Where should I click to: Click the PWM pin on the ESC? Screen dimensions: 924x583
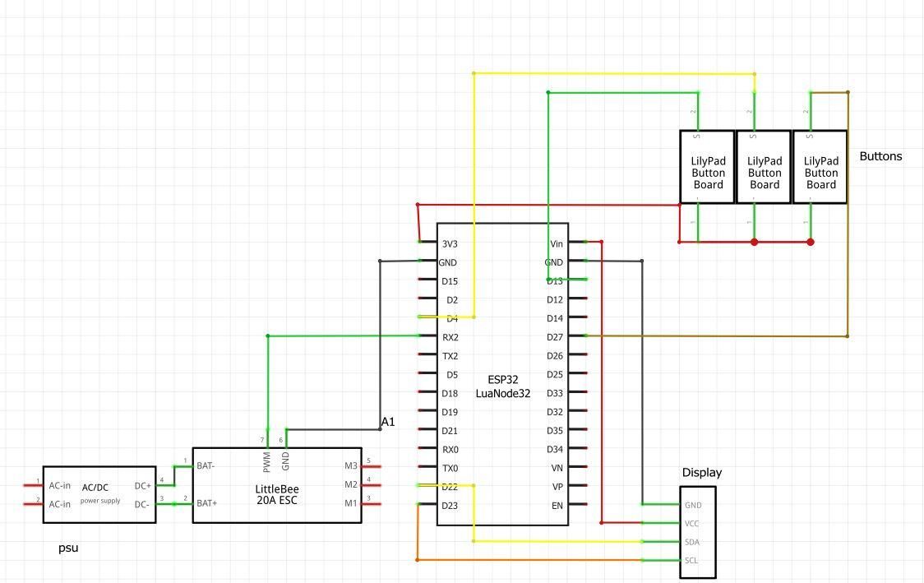coord(267,438)
